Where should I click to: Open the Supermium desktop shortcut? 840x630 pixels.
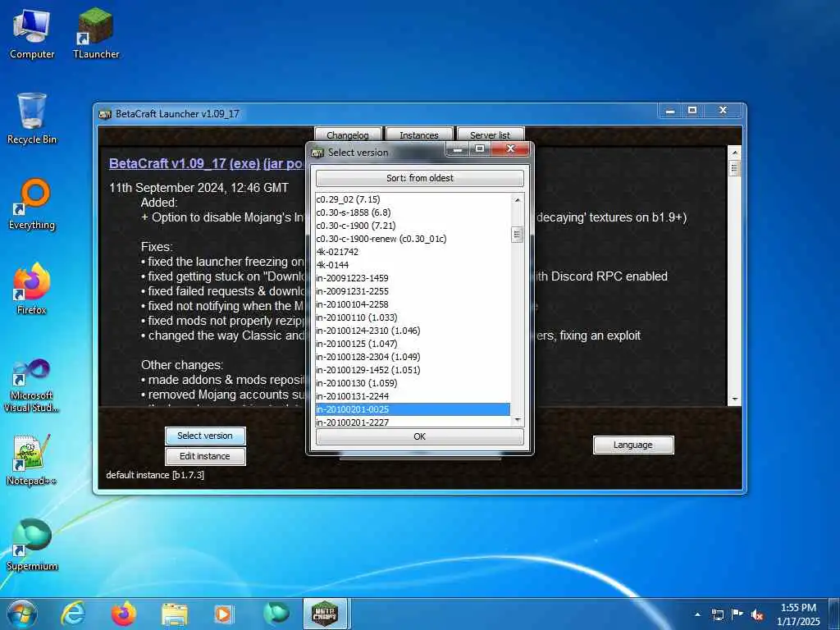point(32,545)
